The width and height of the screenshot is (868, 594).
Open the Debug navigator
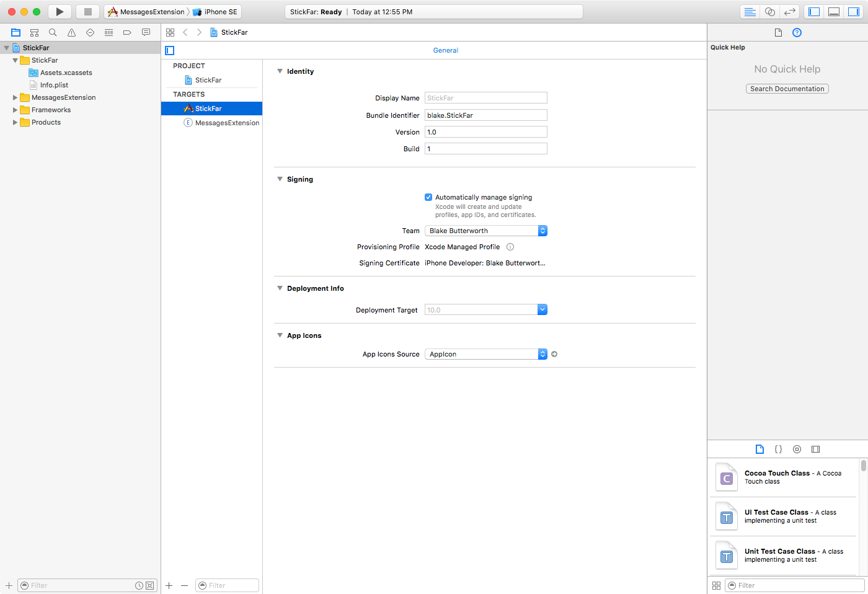tap(108, 32)
